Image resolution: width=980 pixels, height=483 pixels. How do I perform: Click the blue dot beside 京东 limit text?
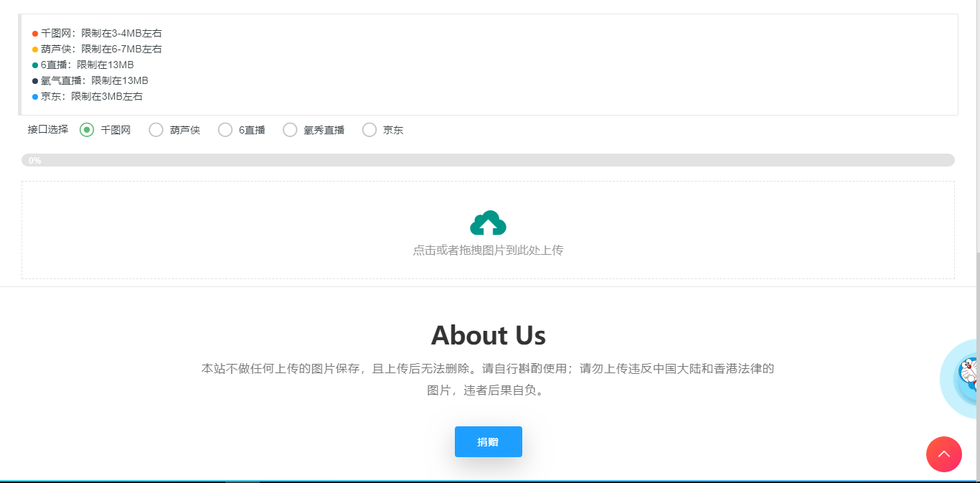34,95
